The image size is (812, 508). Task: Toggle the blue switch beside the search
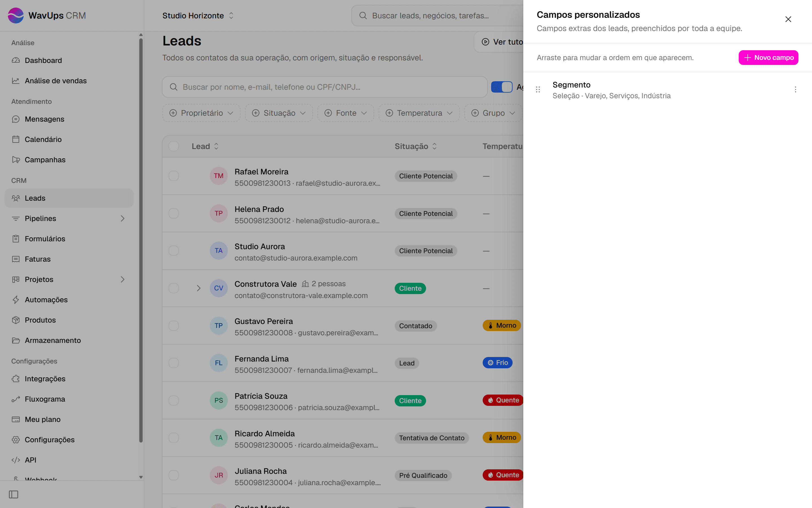tap(502, 87)
